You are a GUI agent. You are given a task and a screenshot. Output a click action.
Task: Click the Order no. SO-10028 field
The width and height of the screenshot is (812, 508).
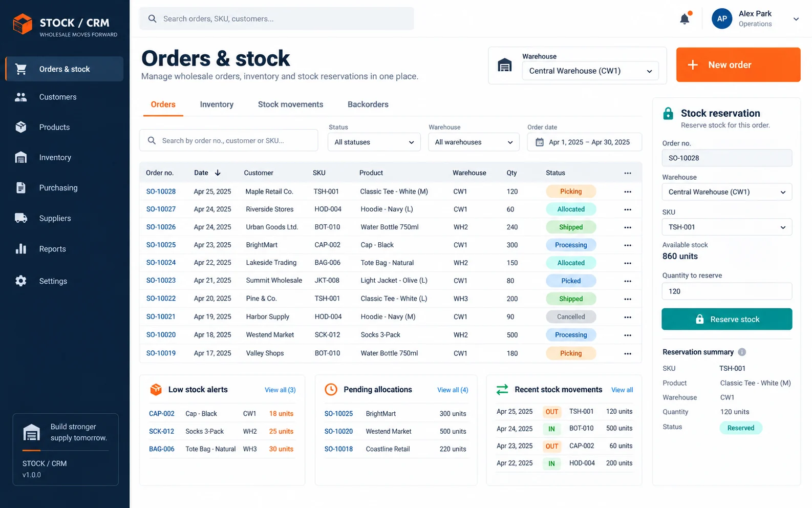[727, 158]
